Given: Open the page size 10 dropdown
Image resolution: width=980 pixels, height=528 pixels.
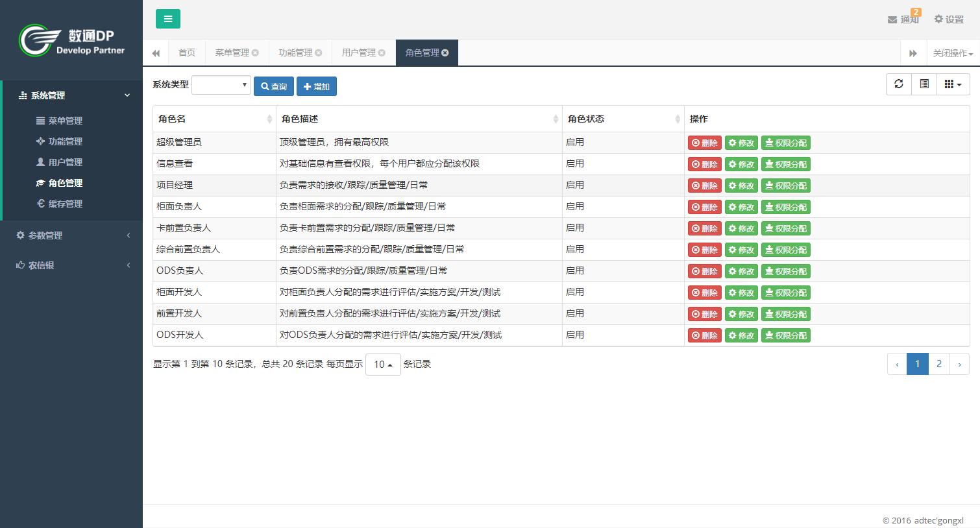Looking at the screenshot, I should coord(383,365).
